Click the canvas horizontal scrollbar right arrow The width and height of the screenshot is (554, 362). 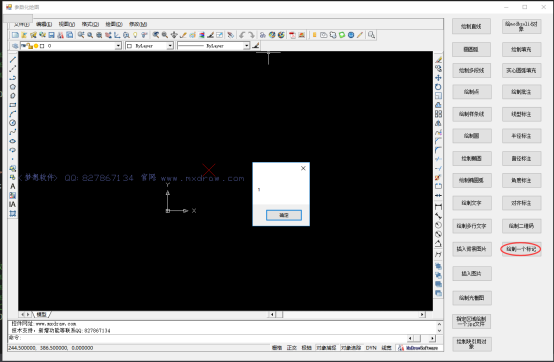tap(422, 314)
